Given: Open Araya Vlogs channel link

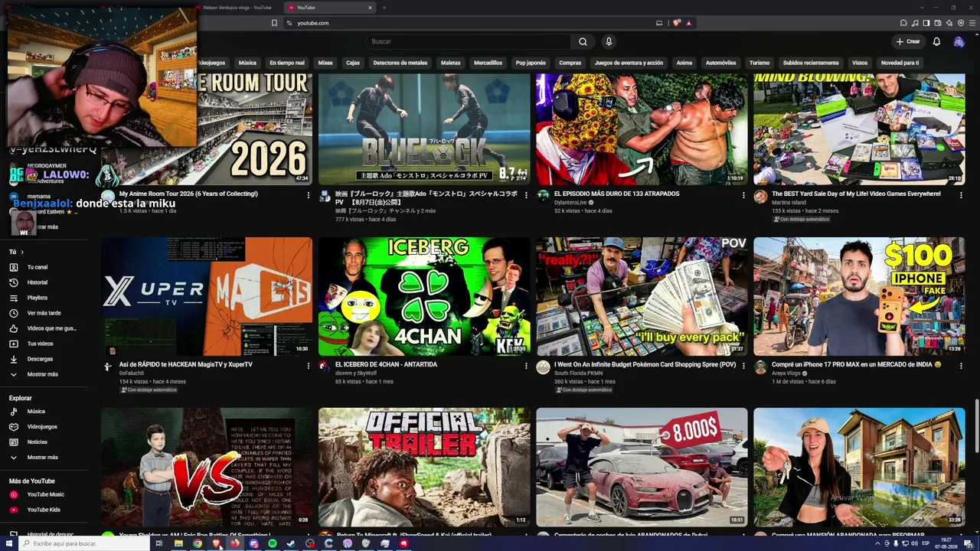Looking at the screenshot, I should (x=787, y=373).
